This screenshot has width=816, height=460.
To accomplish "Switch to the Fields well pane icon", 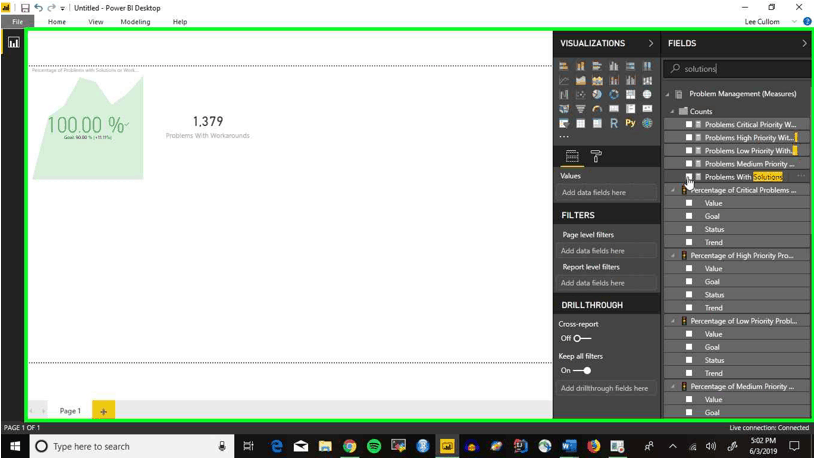I will coord(572,156).
